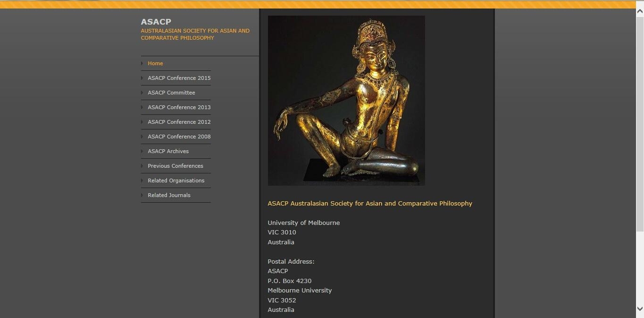Go to ASACP Committee page
The width and height of the screenshot is (644, 318).
pyautogui.click(x=171, y=93)
